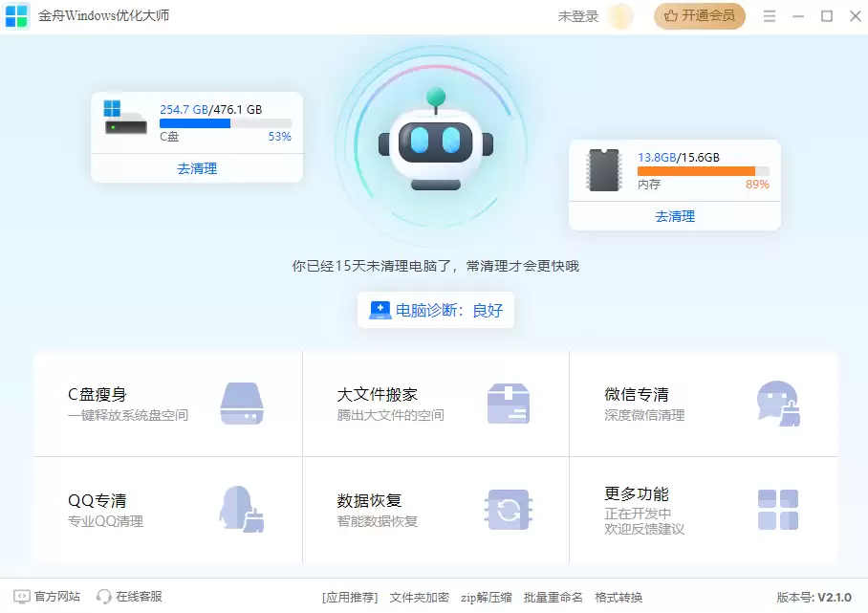Click 一键释放系统盘空间 subtitle
Screen dimensions: 868x613
click(x=128, y=415)
